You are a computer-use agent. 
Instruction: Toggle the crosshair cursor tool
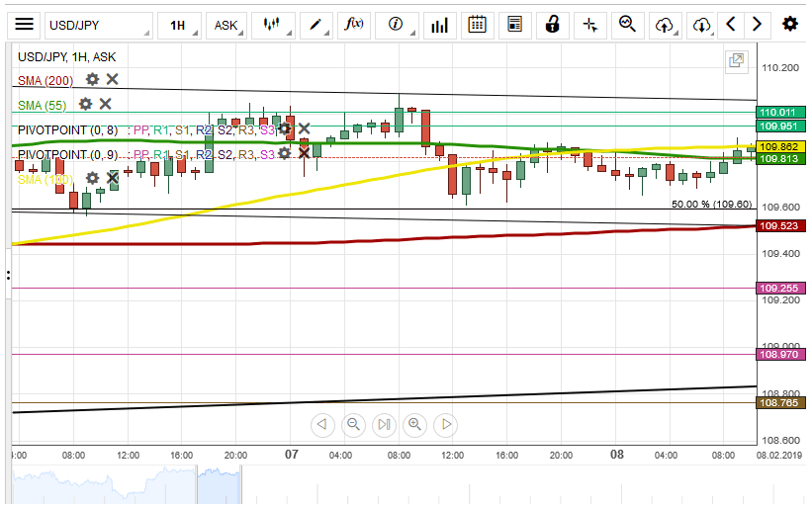pos(590,25)
